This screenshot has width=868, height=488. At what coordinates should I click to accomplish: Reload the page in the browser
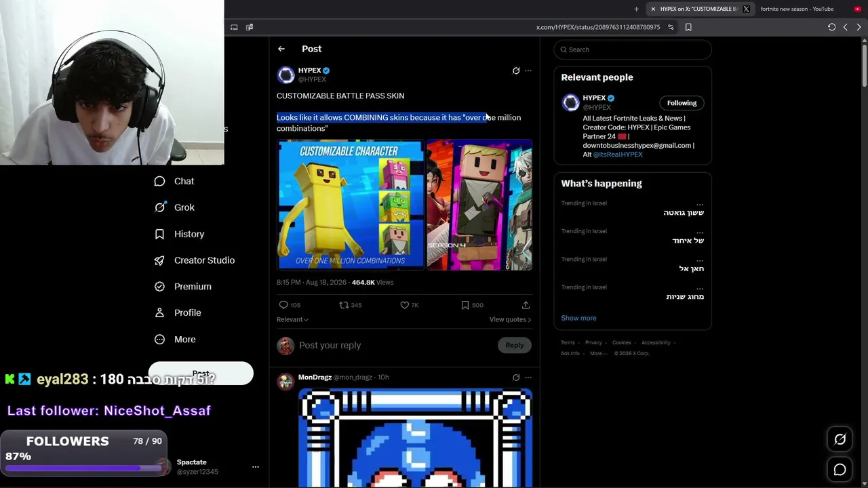click(831, 27)
